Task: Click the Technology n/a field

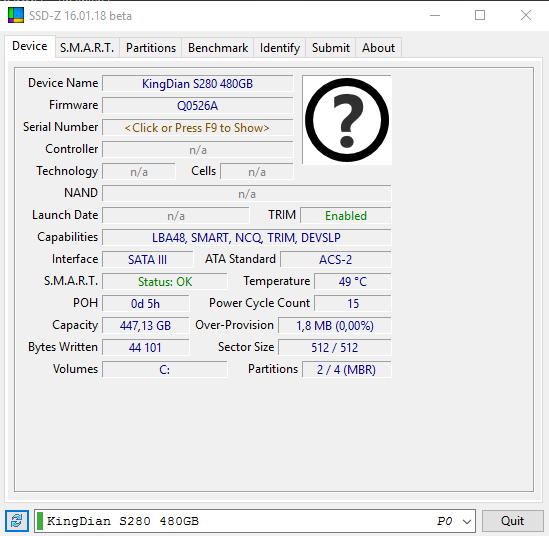Action: tap(139, 172)
